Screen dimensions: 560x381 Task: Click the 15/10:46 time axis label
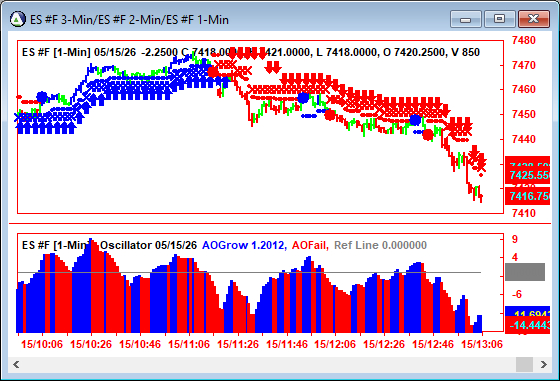coord(140,344)
